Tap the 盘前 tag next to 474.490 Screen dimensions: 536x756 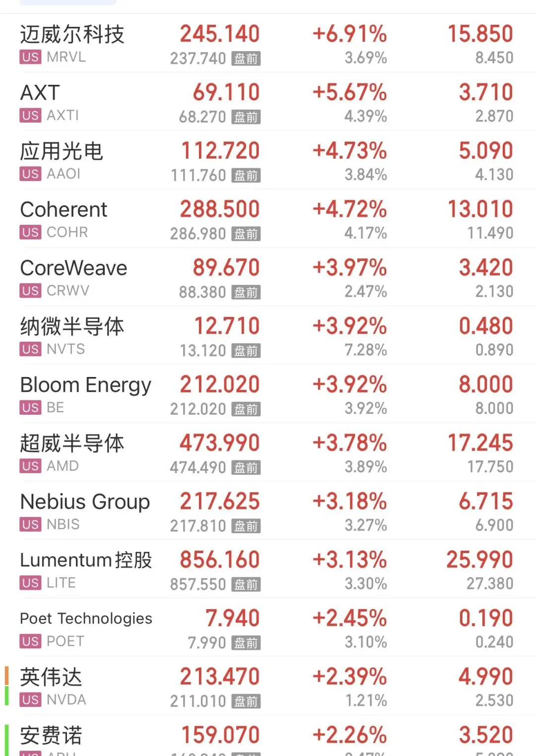pos(246,467)
